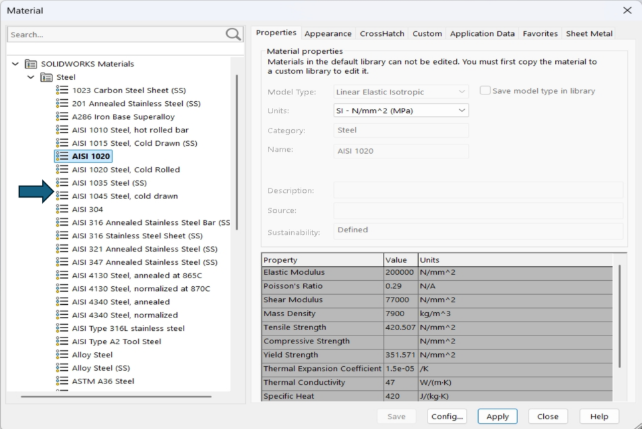Image resolution: width=642 pixels, height=430 pixels.
Task: Click the AISI Type A2 Tool Steel icon
Action: click(x=62, y=342)
